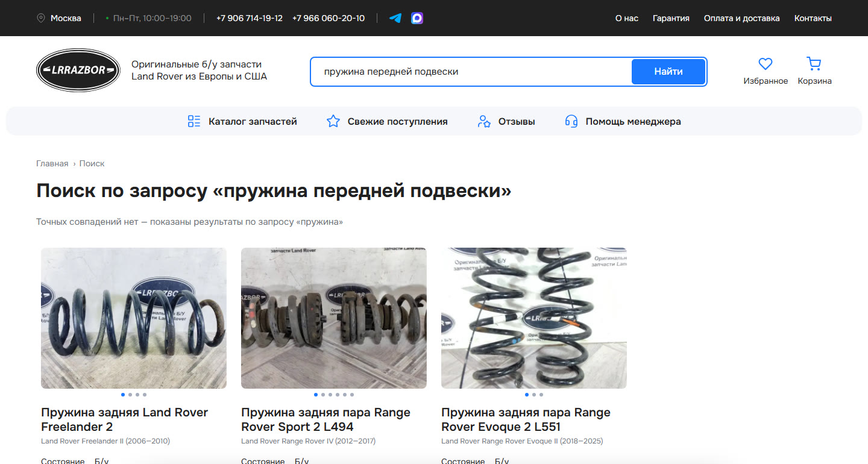Image resolution: width=868 pixels, height=464 pixels.
Task: Focus the search field with пружина передней подвески
Action: pos(471,72)
